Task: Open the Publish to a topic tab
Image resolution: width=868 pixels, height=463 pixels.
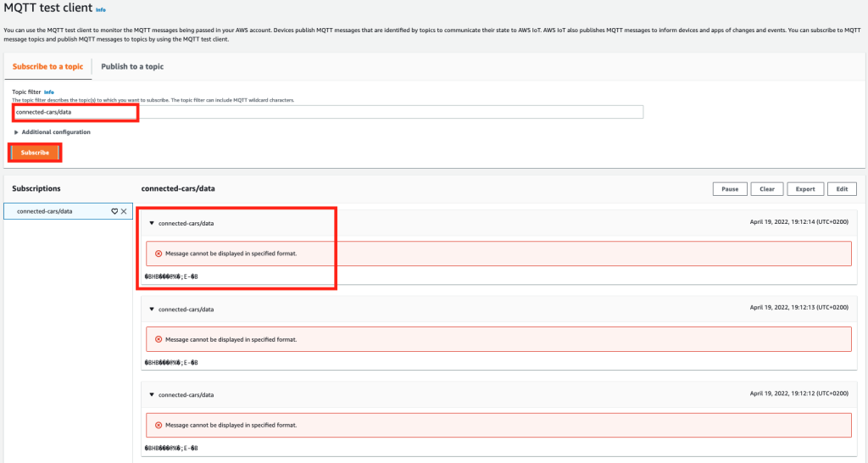Action: (132, 66)
